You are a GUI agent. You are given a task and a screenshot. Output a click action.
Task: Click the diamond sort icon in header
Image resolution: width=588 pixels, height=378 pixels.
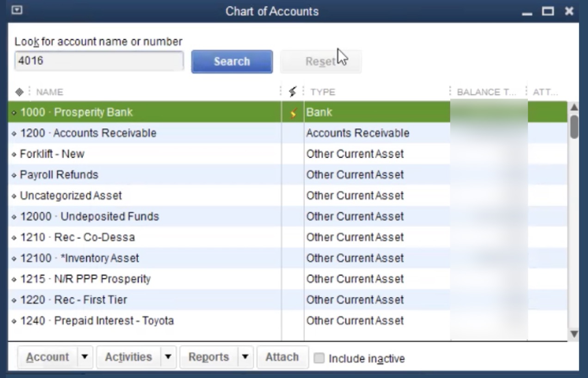pyautogui.click(x=19, y=92)
